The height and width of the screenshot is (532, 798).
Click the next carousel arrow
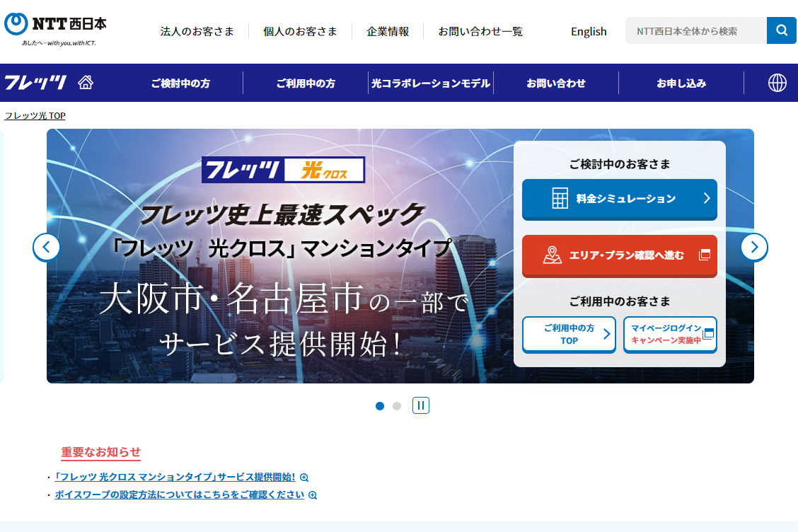(x=754, y=247)
